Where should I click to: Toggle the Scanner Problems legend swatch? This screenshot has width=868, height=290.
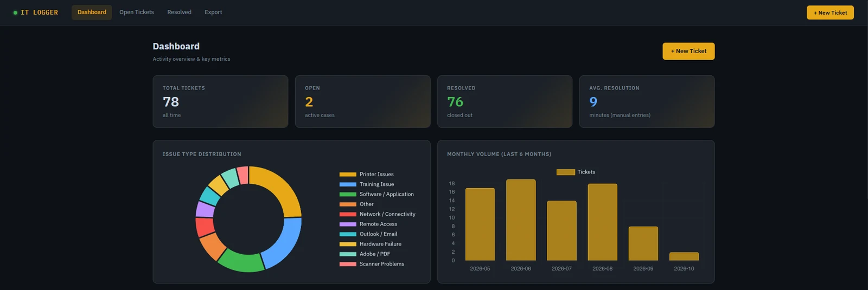tap(348, 264)
